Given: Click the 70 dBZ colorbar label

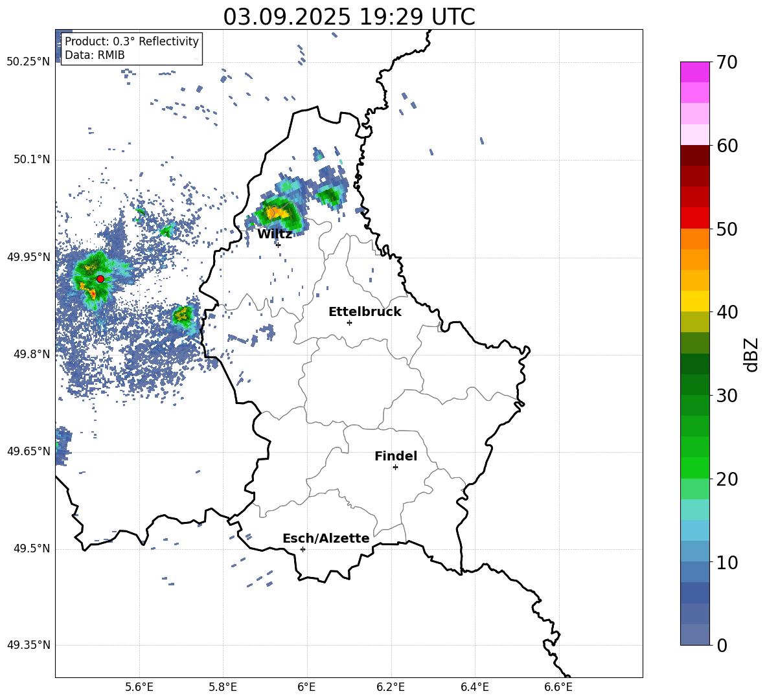Looking at the screenshot, I should click(x=727, y=63).
